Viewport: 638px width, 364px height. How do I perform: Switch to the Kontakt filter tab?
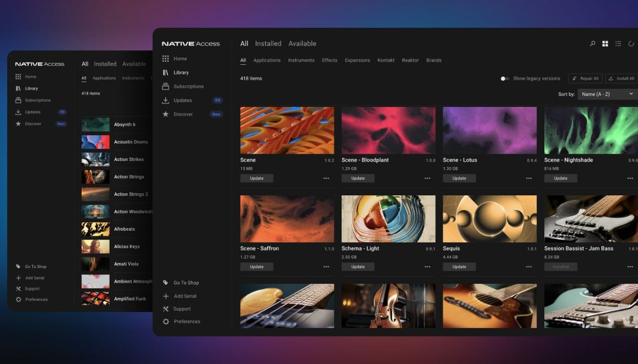[386, 60]
